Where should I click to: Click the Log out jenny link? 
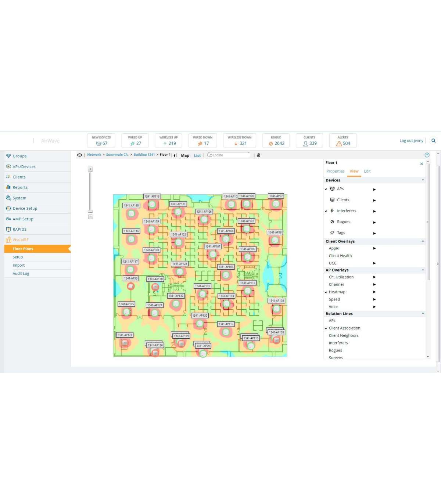[411, 141]
